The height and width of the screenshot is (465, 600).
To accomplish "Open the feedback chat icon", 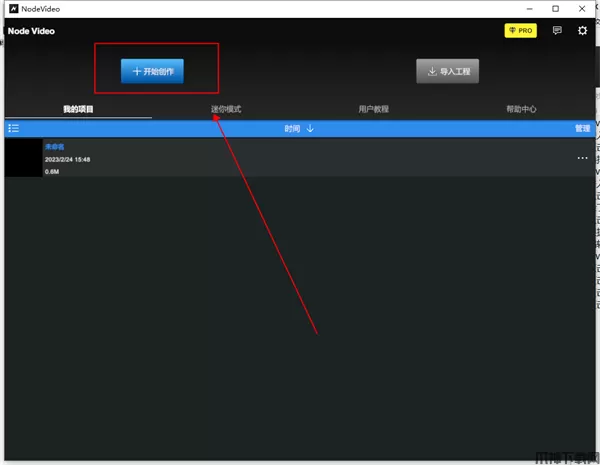I will tap(557, 31).
